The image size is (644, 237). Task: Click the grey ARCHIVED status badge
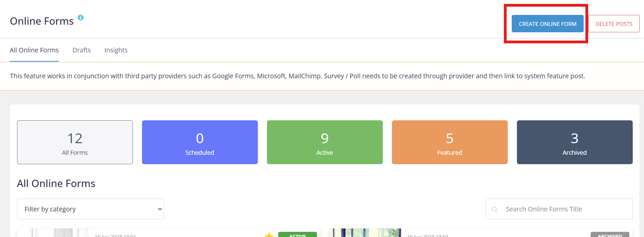click(x=610, y=235)
